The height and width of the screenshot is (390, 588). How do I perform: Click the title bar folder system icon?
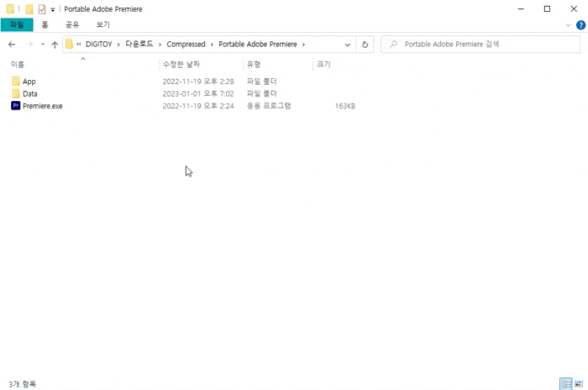[x=10, y=8]
